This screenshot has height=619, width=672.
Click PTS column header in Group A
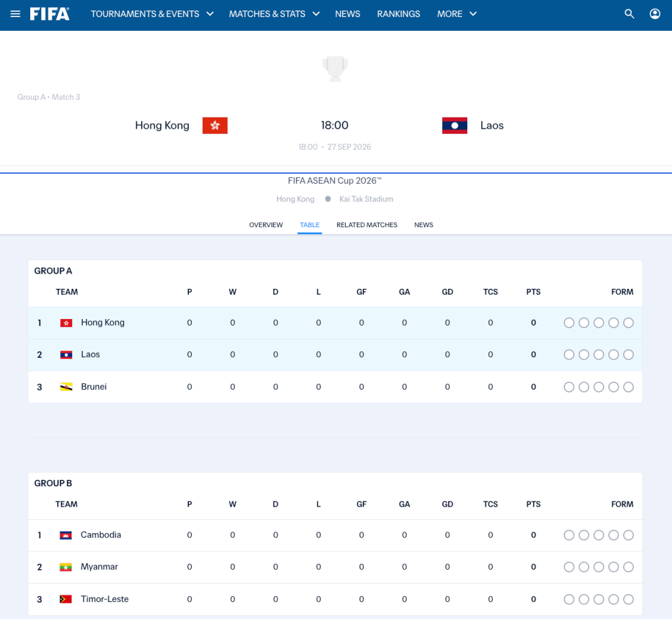click(533, 292)
